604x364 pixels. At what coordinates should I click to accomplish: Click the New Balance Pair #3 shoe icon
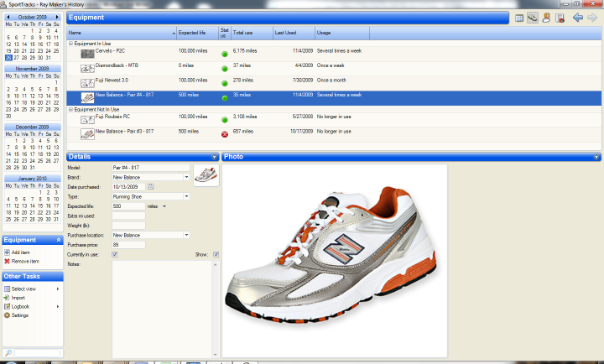[87, 134]
